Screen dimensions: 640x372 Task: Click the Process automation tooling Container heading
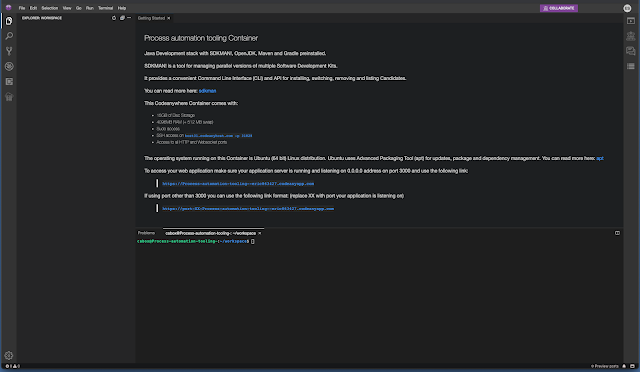coord(201,38)
